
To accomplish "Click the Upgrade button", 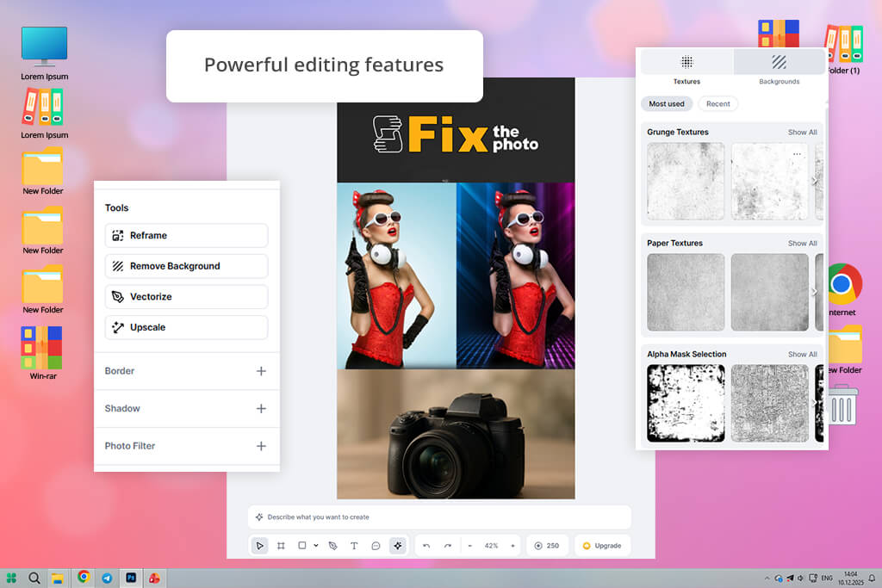I will pos(602,545).
